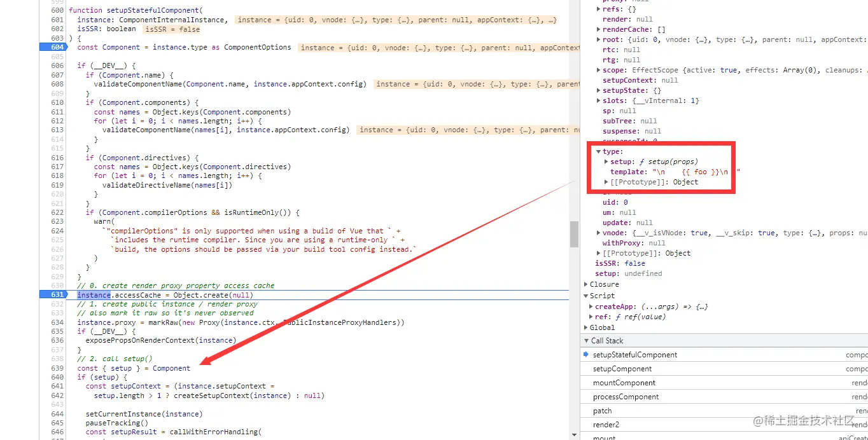Click the 'suspense: null' property row
Image resolution: width=868 pixels, height=440 pixels.
pos(631,131)
